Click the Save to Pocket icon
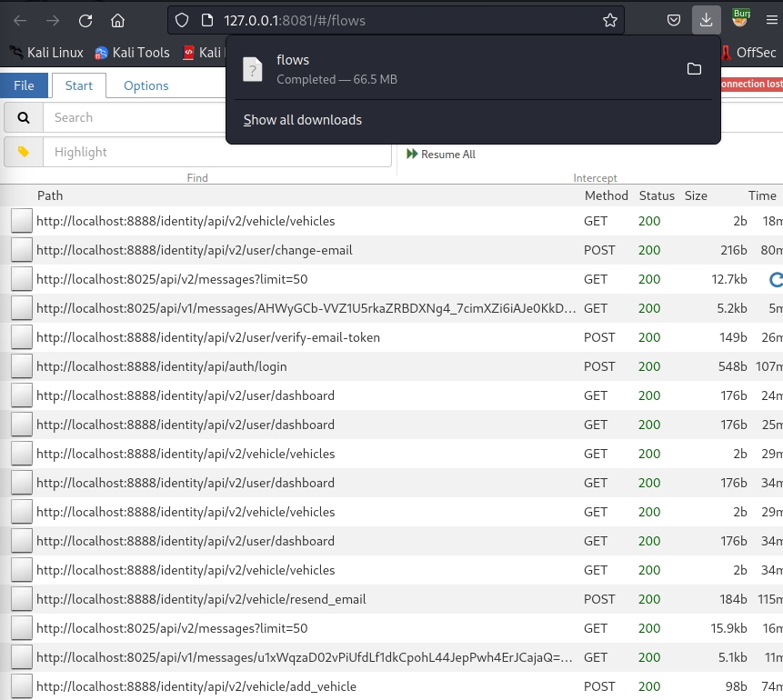The height and width of the screenshot is (700, 783). pos(674,20)
